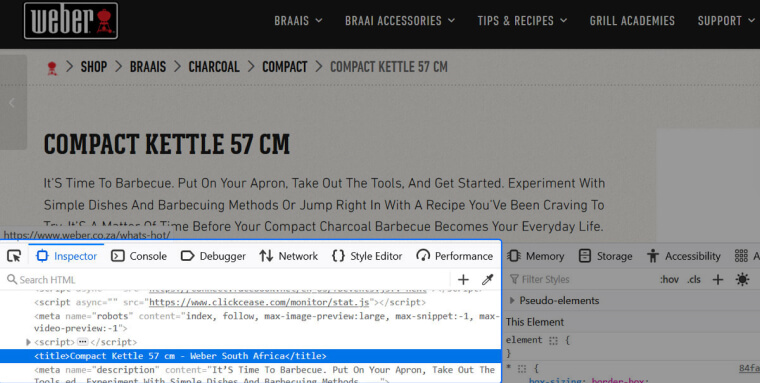The width and height of the screenshot is (760, 383).
Task: Toggle light color scheme simulation
Action: [742, 280]
